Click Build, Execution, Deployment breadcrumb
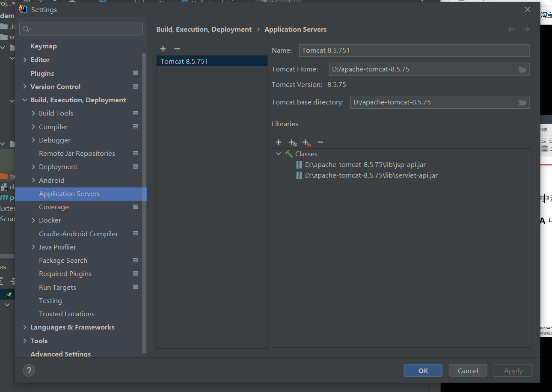 point(204,29)
